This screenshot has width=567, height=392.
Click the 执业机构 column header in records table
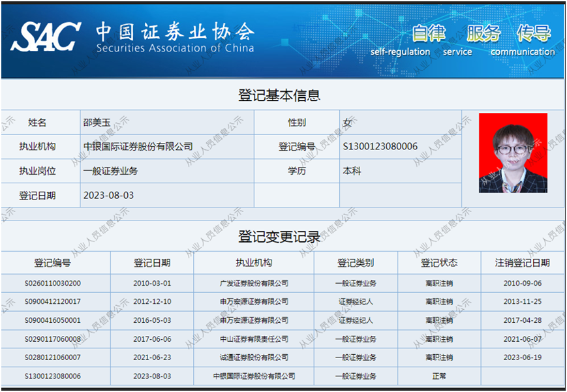[x=254, y=263]
